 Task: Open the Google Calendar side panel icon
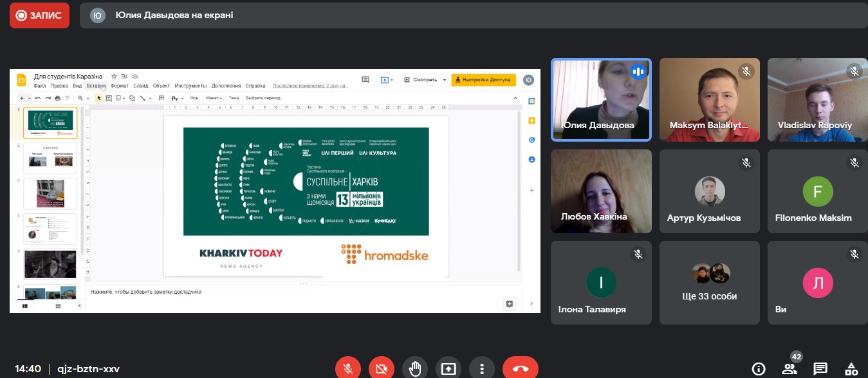point(531,100)
